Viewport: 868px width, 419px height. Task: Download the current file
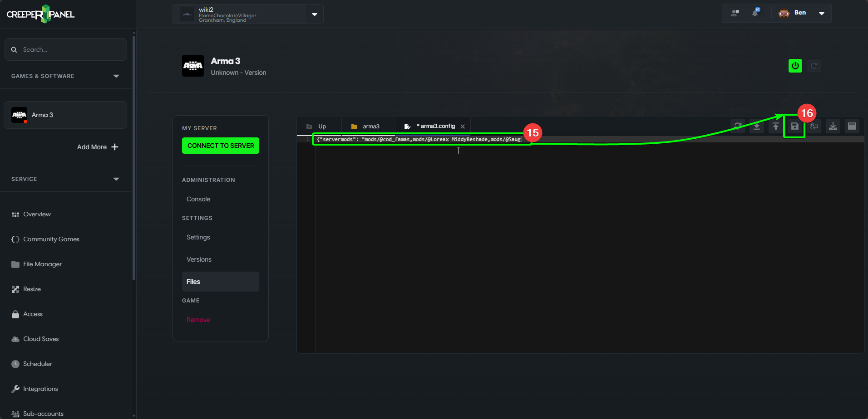click(756, 126)
